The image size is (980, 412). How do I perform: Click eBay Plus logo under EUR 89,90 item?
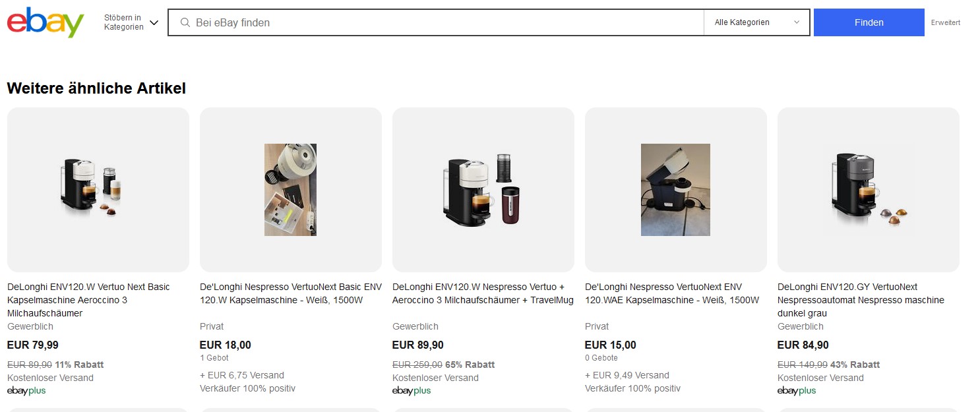tap(412, 390)
